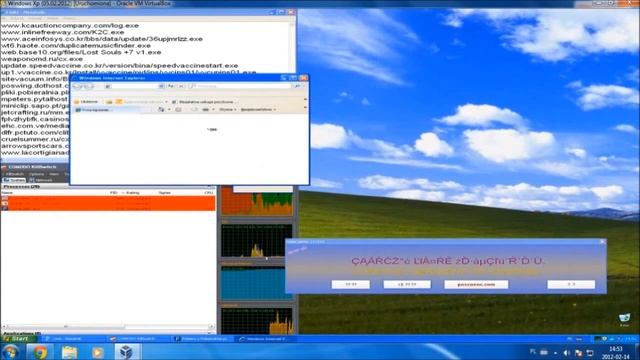Image resolution: width=640 pixels, height=360 pixels.
Task: Close the purple popup dialog with its X
Action: point(602,242)
